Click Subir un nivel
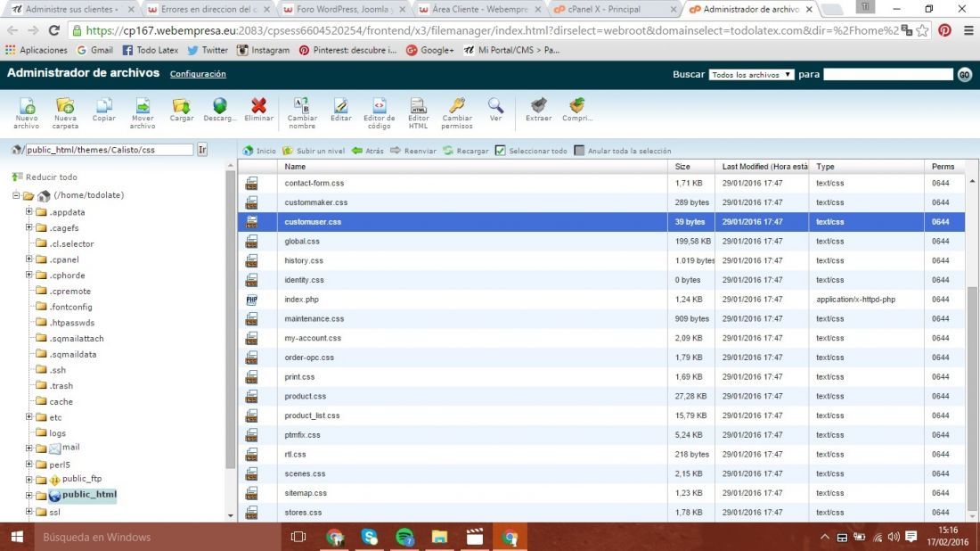 [314, 151]
